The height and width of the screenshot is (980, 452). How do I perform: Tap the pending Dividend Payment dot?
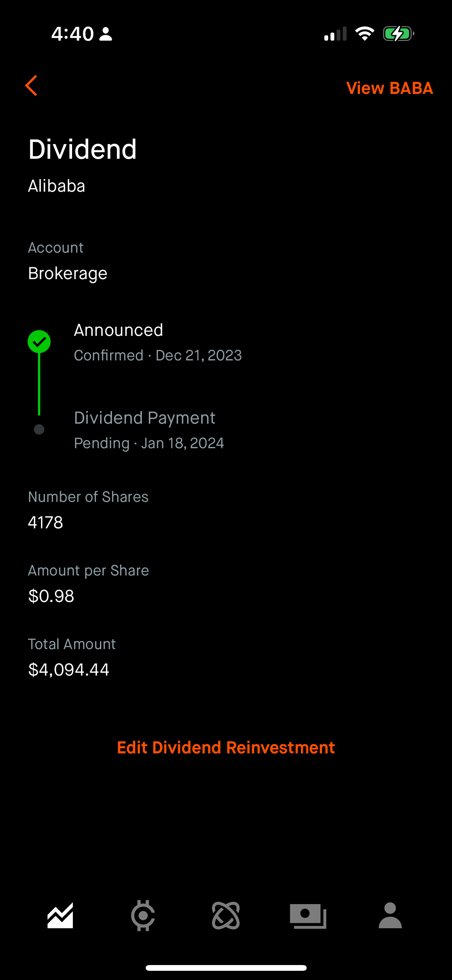point(39,429)
